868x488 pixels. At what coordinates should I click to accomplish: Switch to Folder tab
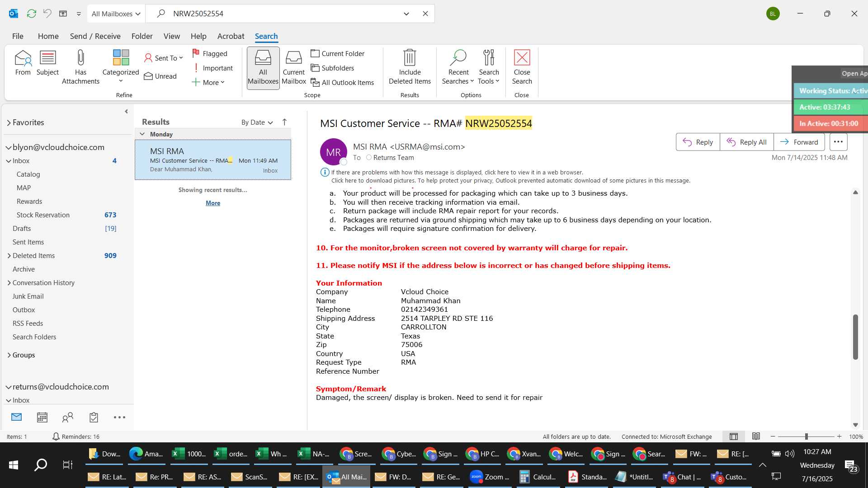142,36
